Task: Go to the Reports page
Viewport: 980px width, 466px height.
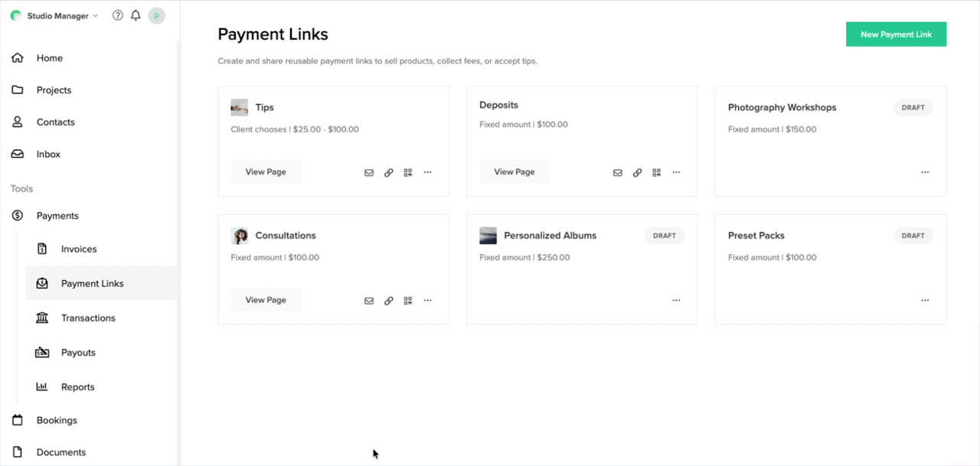Action: click(x=76, y=386)
